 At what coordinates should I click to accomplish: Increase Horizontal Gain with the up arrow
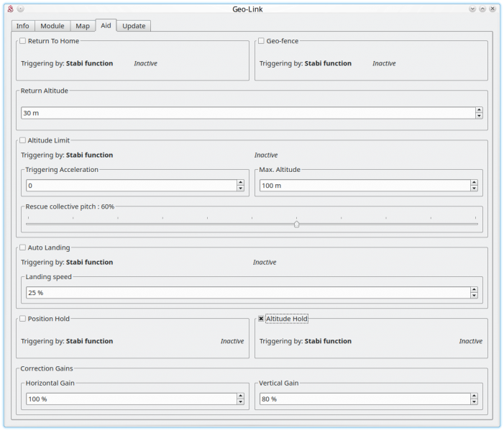point(240,396)
